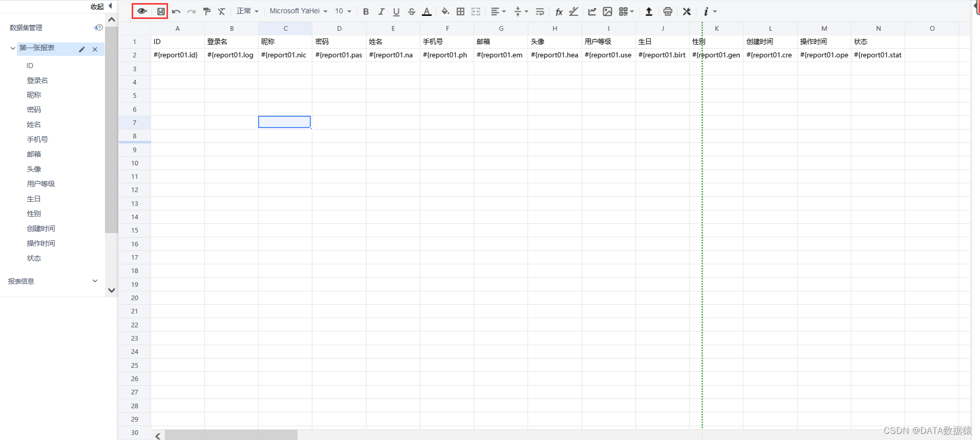This screenshot has width=980, height=440.
Task: Select column A header
Action: click(178, 28)
